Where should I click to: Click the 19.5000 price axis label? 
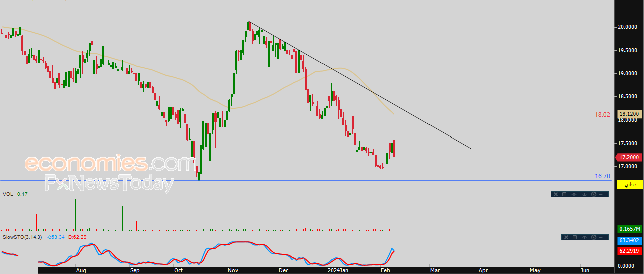point(628,50)
